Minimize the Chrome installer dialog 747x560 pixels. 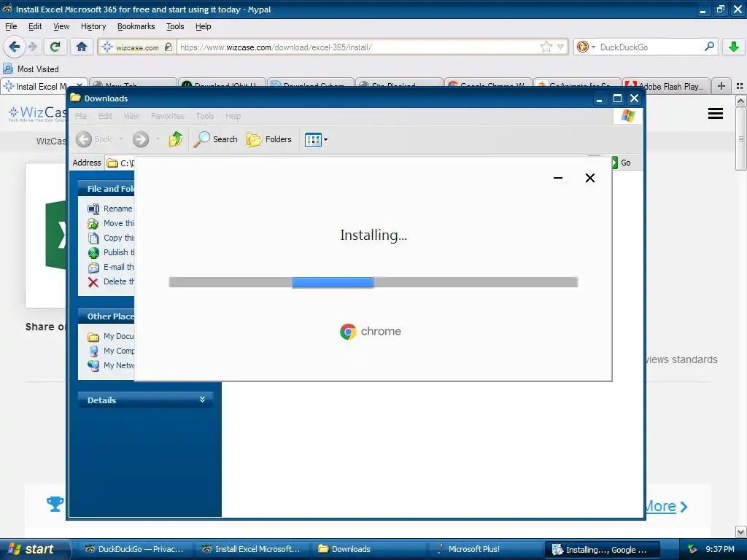pyautogui.click(x=558, y=178)
